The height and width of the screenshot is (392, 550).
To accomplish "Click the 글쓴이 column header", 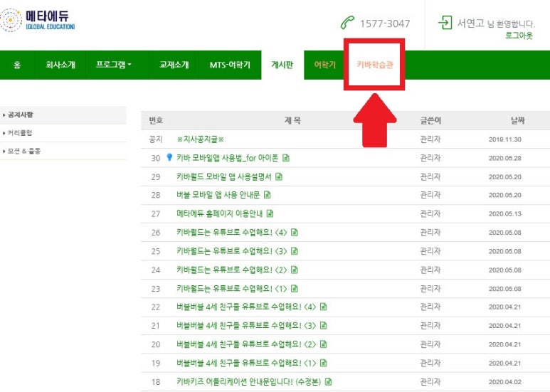I will click(430, 121).
